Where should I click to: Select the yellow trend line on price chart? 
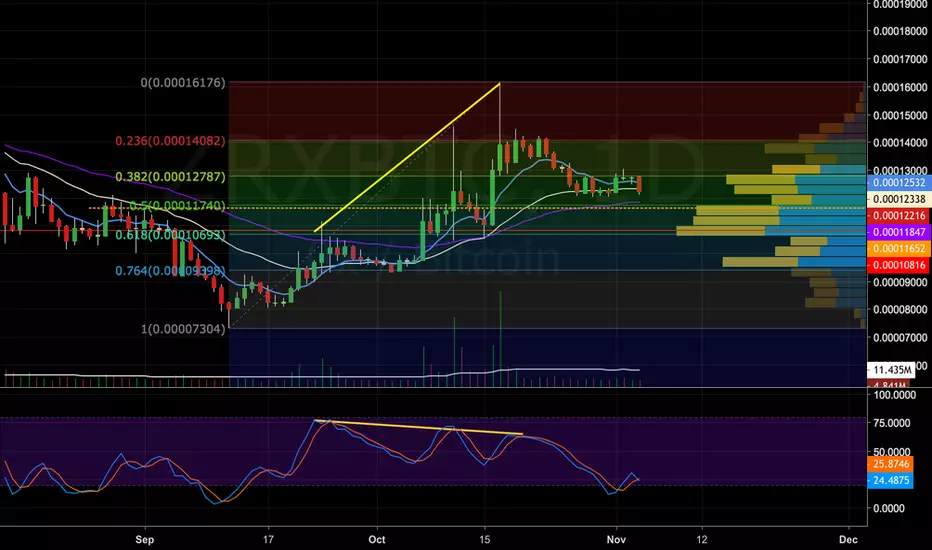(407, 157)
